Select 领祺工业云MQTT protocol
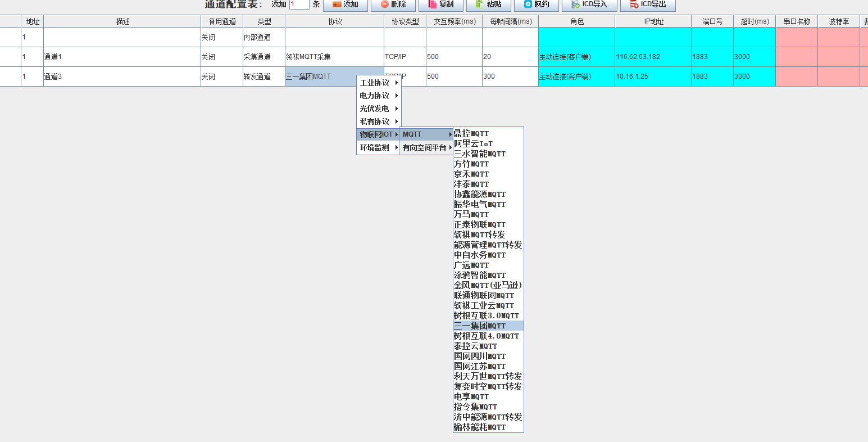The height and width of the screenshot is (442, 868). coord(488,305)
